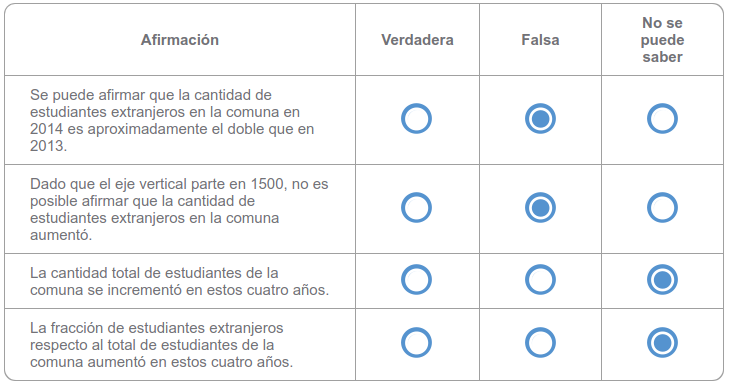Click the No se puede saber header
This screenshot has height=386, width=730.
click(662, 40)
